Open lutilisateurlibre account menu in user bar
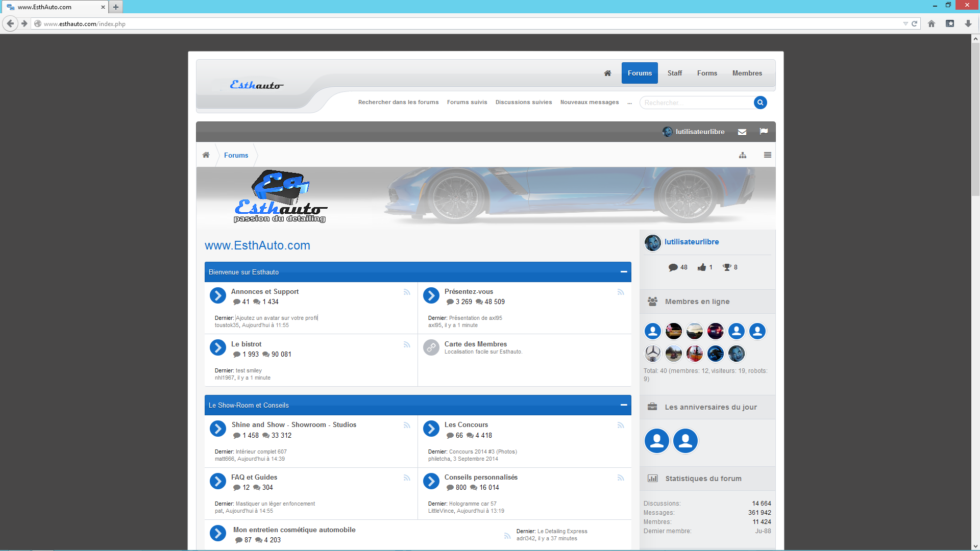 [694, 132]
